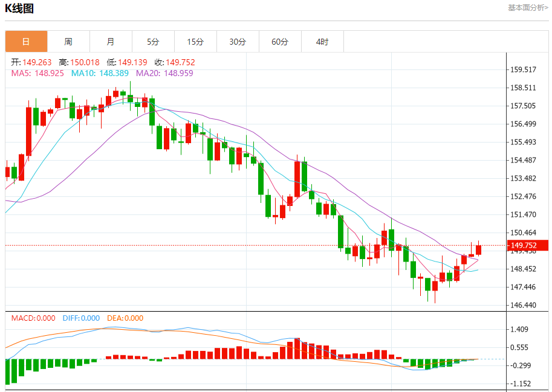This screenshot has height=392, width=552.
Task: Click the 159.517 price axis label
Action: (523, 69)
